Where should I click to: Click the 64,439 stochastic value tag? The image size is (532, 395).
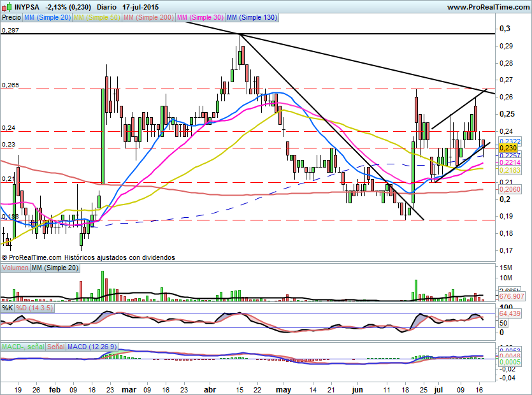tap(510, 313)
